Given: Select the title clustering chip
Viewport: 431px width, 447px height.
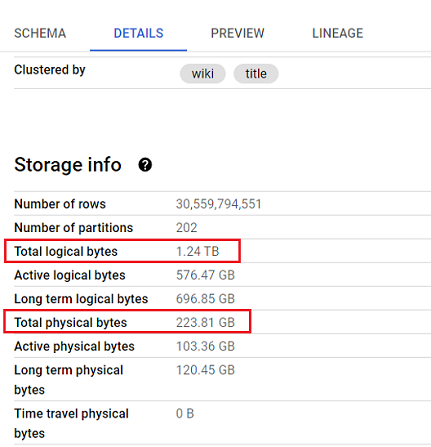Looking at the screenshot, I should (x=256, y=74).
